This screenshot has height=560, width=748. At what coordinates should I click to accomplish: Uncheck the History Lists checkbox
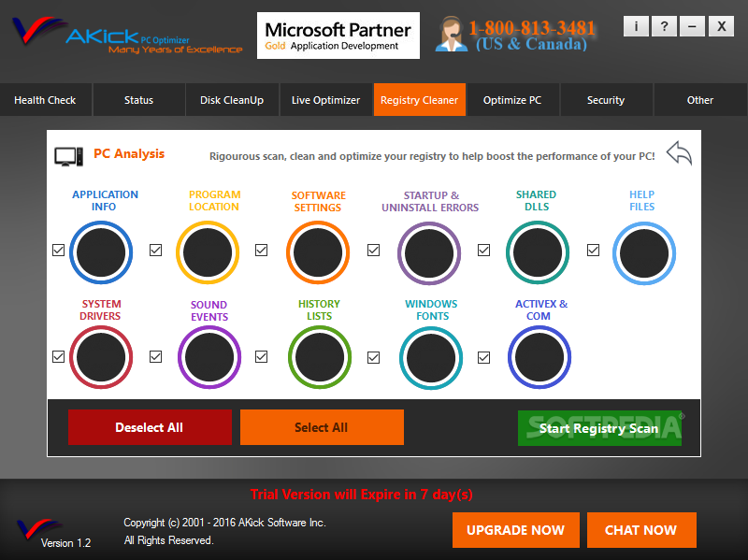click(x=261, y=356)
